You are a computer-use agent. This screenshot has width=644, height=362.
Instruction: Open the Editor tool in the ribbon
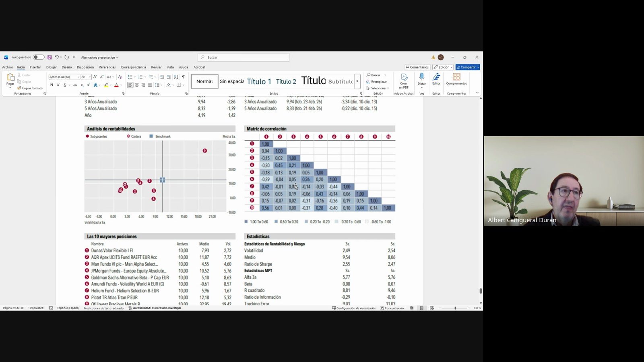click(x=436, y=79)
